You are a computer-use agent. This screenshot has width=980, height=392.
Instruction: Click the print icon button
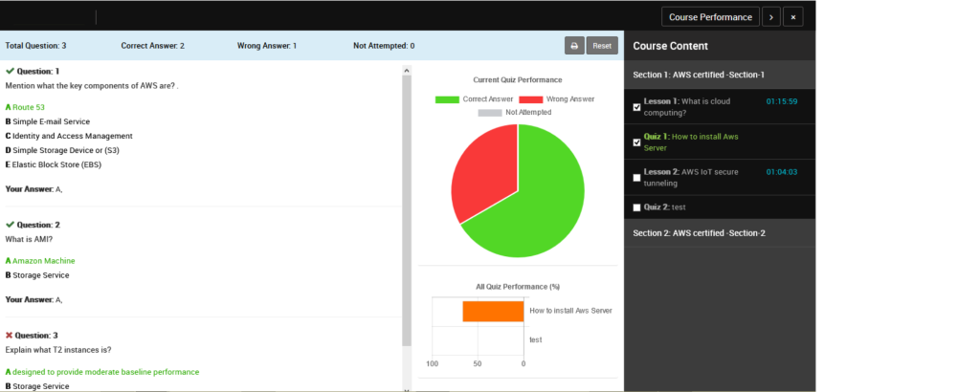574,46
